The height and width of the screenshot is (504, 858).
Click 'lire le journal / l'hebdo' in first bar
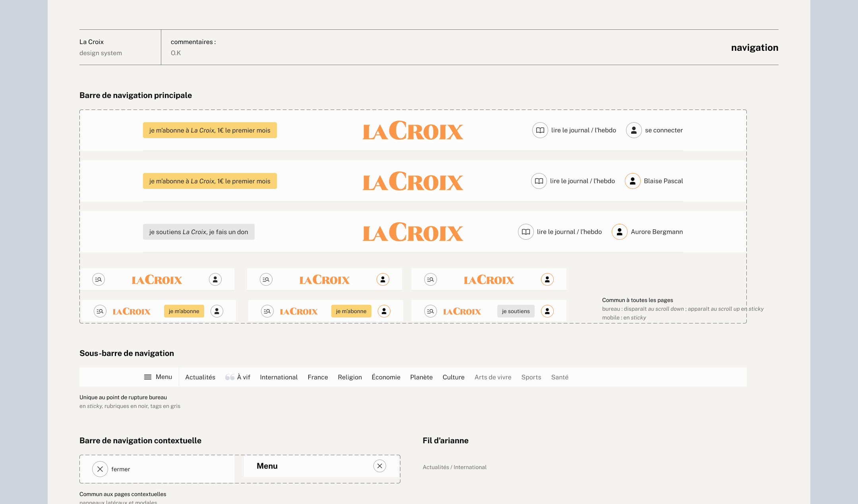coord(584,130)
